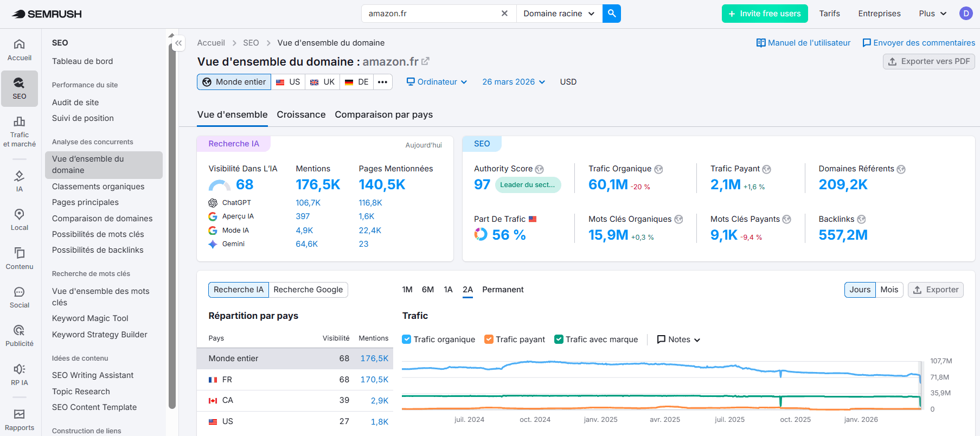The width and height of the screenshot is (980, 436).
Task: Click Envoyer des commentaires link
Action: 919,43
